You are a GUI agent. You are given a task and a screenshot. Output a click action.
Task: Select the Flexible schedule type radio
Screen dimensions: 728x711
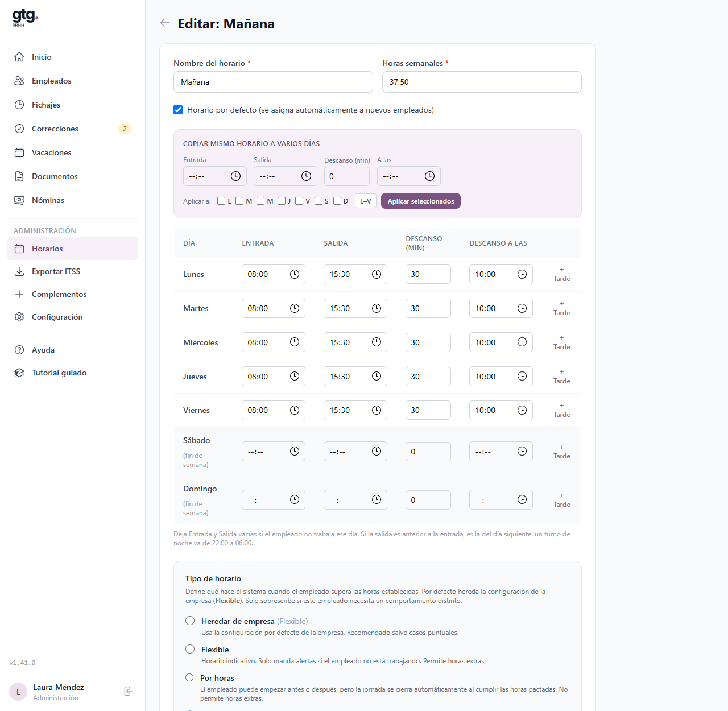tap(190, 649)
